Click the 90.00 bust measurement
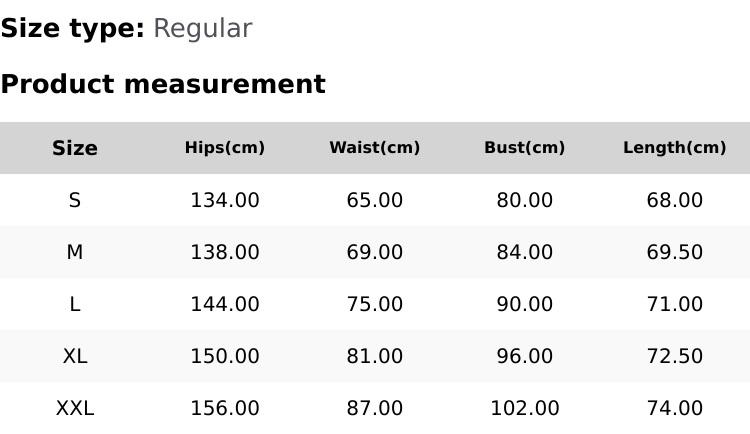Viewport: 750px width, 434px height. click(x=525, y=304)
